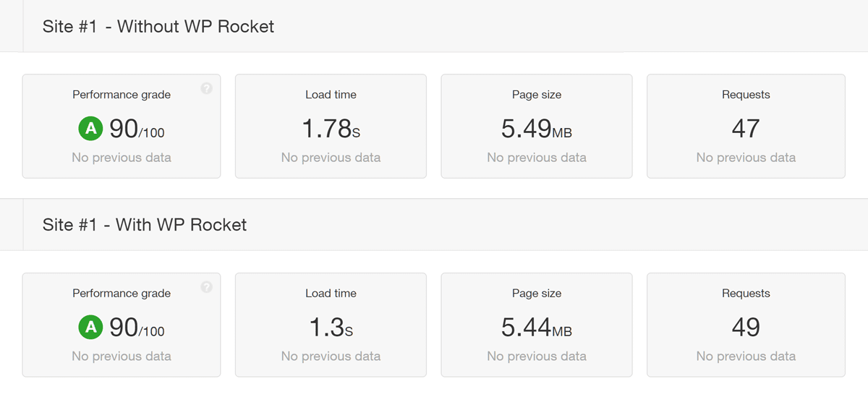Click the 1.3s Load time value
The width and height of the screenshot is (868, 397).
click(331, 328)
